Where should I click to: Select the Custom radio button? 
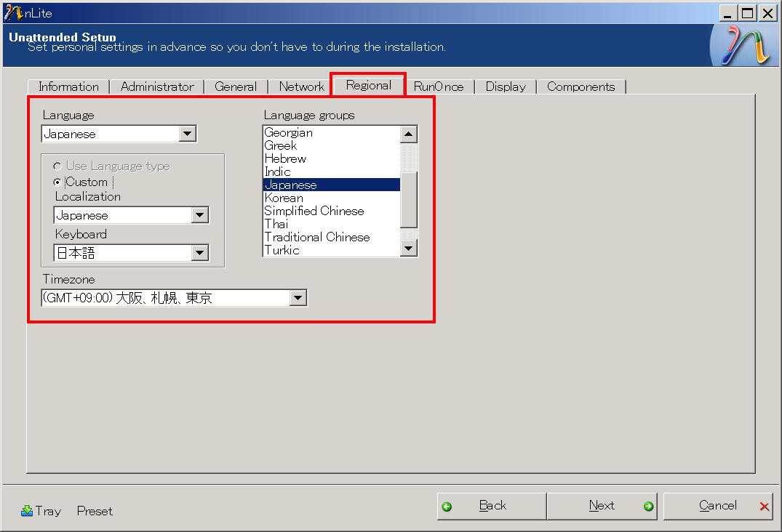point(57,182)
